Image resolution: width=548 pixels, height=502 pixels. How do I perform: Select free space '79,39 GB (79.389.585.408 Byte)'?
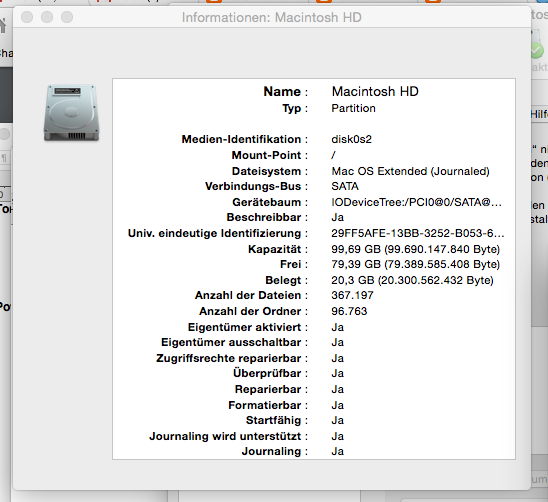pyautogui.click(x=416, y=264)
